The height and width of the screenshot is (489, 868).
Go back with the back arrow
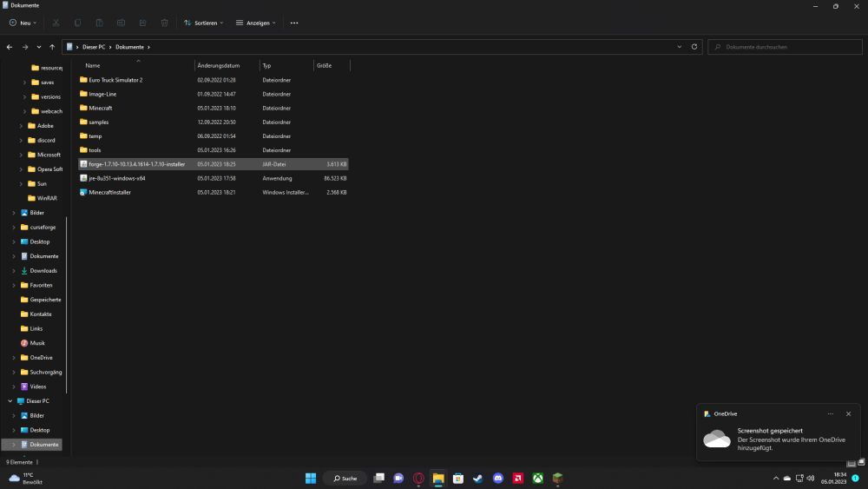(x=10, y=47)
